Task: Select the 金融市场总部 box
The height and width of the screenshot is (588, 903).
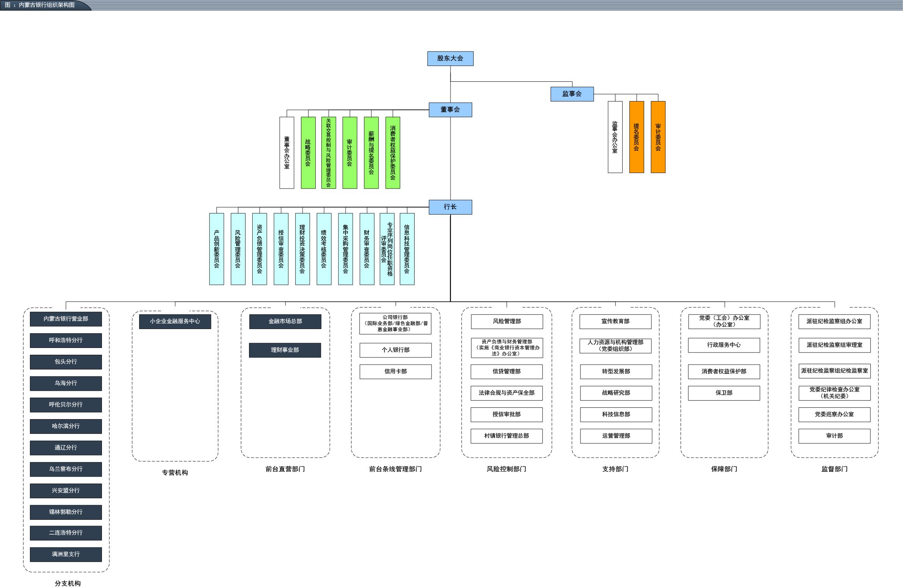Action: tap(285, 321)
